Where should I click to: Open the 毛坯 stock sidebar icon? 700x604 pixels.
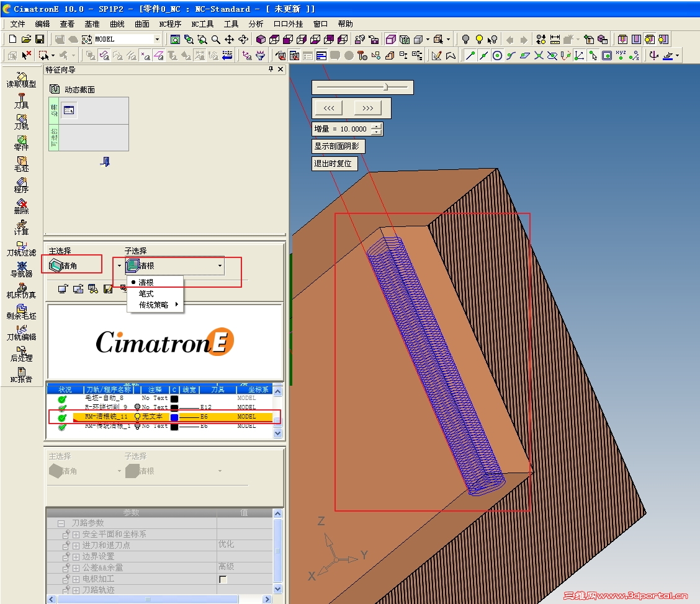point(21,164)
